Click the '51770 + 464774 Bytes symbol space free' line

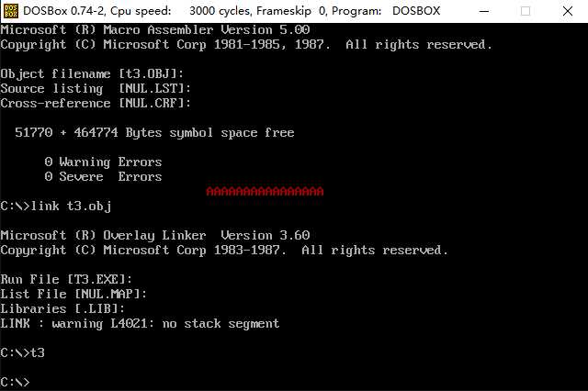coord(154,132)
